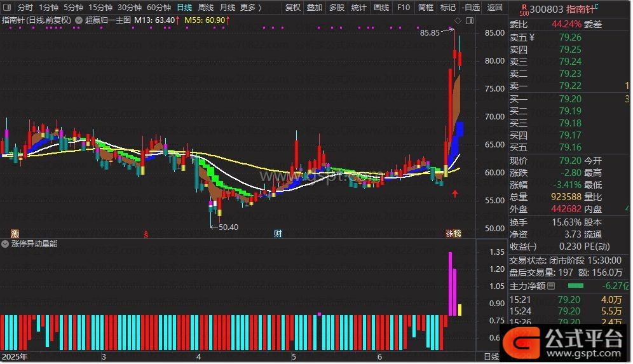This screenshot has height=364, width=633.
Task: Expand the 更多 periods menu
Action: [x=250, y=7]
